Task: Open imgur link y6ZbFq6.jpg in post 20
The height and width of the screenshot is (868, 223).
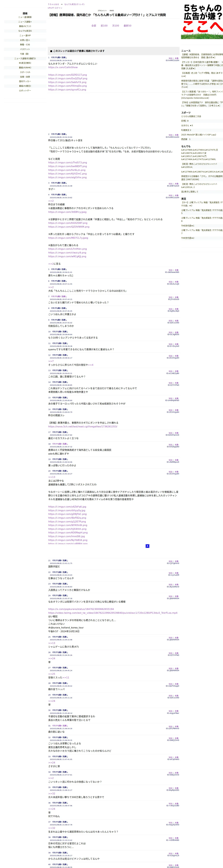Action: click(x=67, y=507)
